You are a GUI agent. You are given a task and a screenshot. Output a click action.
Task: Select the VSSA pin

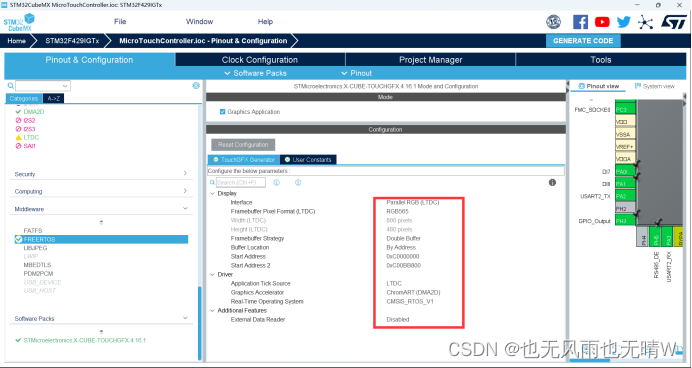click(625, 134)
